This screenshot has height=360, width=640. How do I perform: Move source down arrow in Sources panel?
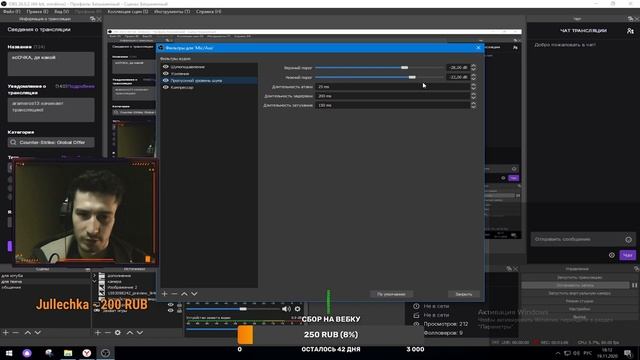click(140, 333)
